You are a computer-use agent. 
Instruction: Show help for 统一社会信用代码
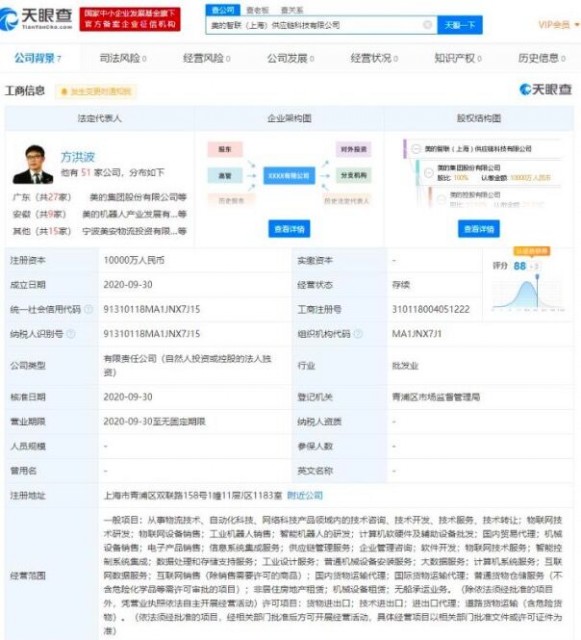pyautogui.click(x=88, y=309)
